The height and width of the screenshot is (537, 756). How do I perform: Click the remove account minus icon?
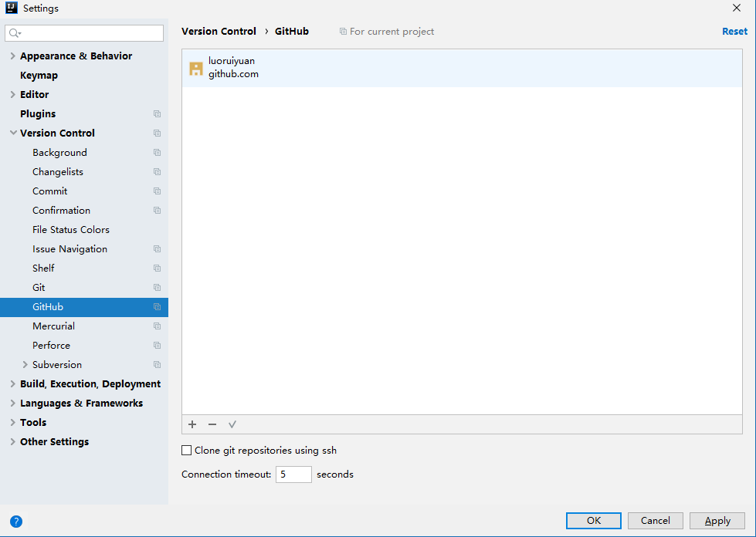(x=212, y=424)
